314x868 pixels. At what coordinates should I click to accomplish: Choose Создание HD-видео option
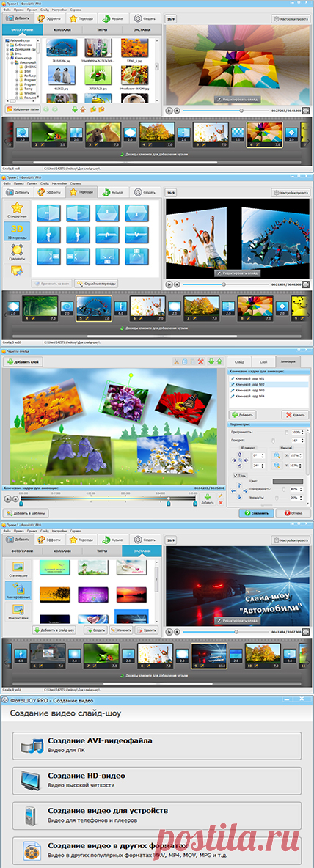(x=157, y=780)
